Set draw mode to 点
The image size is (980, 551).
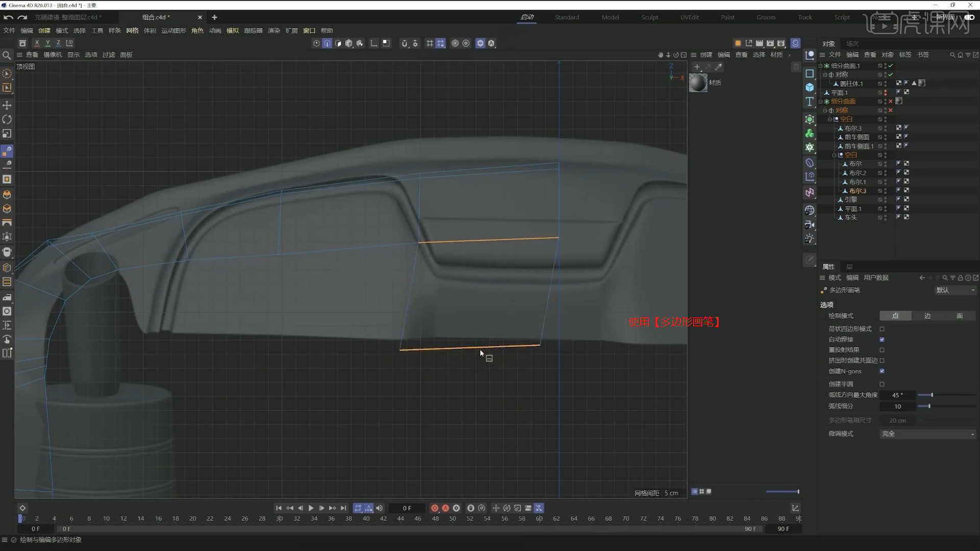[x=895, y=316]
